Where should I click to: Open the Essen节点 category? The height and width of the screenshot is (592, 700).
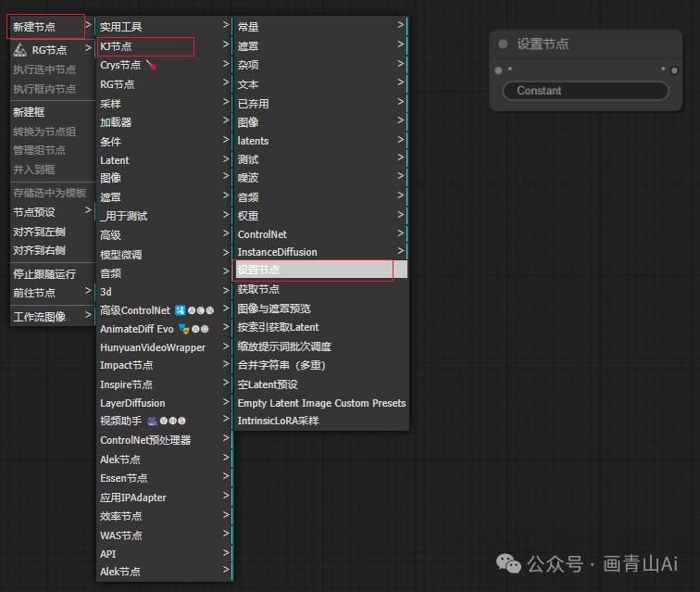pos(164,478)
